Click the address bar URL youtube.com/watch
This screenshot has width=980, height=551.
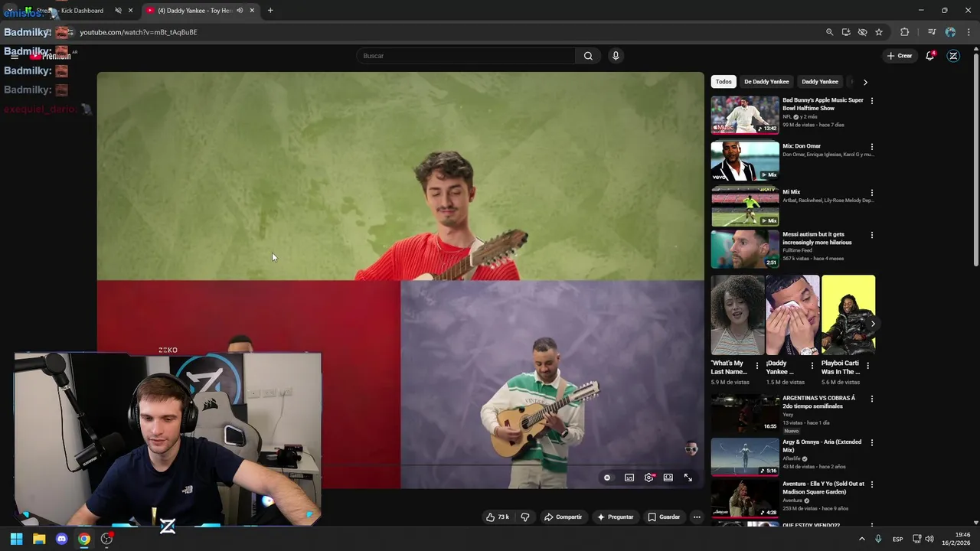pos(139,32)
